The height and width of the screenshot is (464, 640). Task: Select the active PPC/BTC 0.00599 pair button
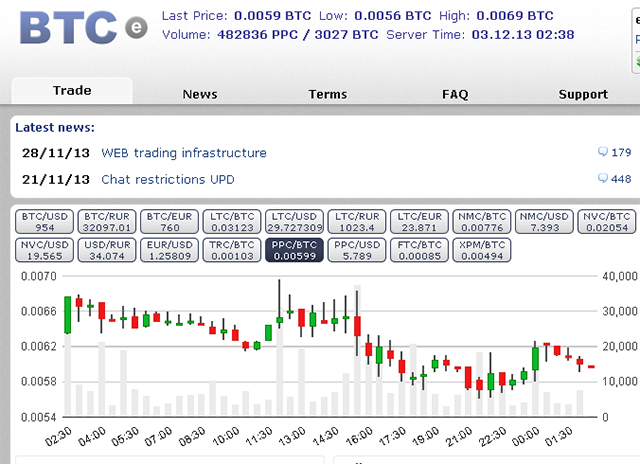[294, 250]
